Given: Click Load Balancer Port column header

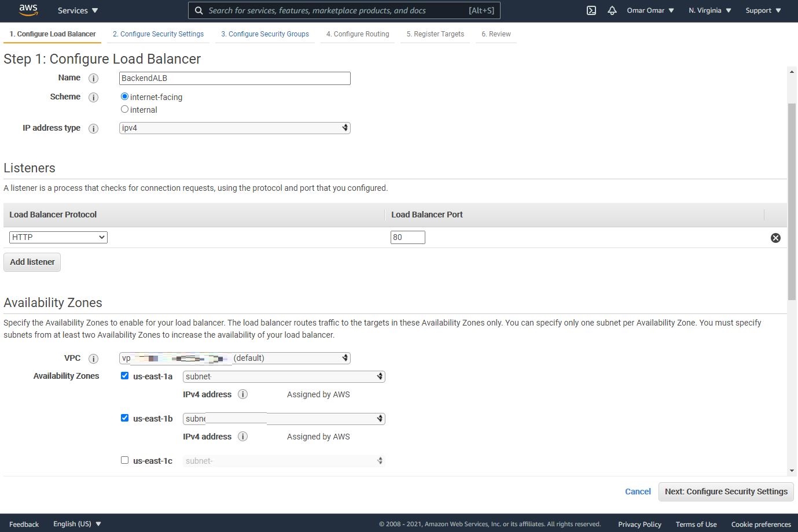Looking at the screenshot, I should coord(427,215).
